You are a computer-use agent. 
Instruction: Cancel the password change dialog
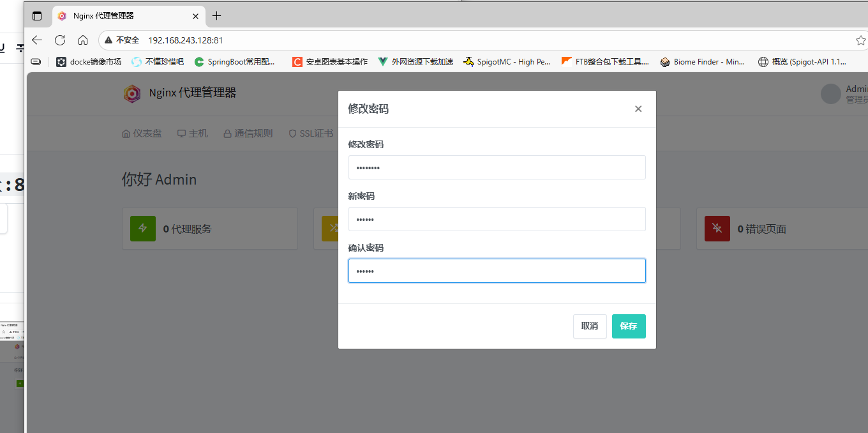(x=589, y=326)
